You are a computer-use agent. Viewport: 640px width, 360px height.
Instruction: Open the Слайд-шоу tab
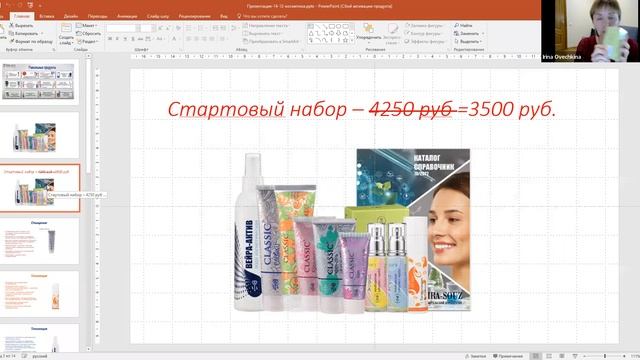coord(158,16)
